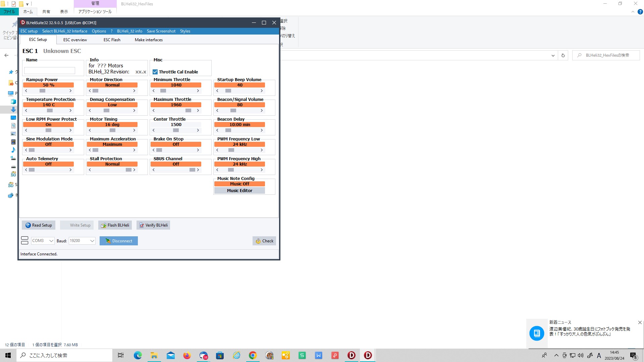644x362 pixels.
Task: Open Firefox from the taskbar
Action: pos(187,355)
